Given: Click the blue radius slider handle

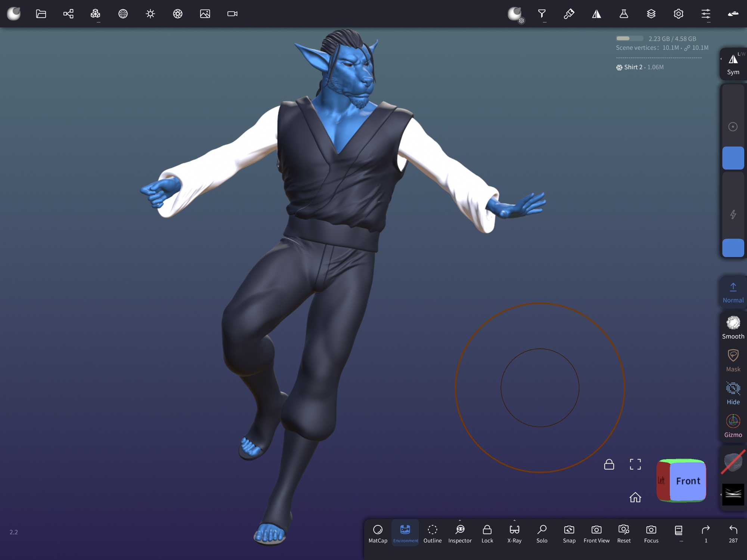Looking at the screenshot, I should (x=733, y=158).
